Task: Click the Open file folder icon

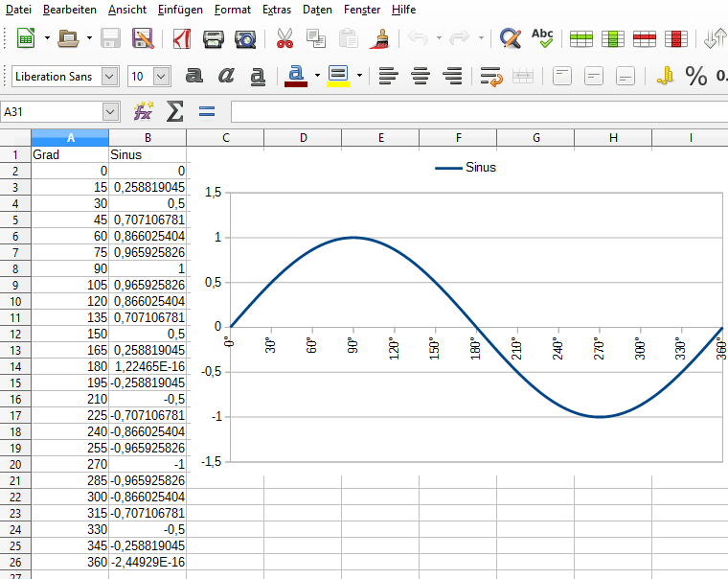Action: click(68, 38)
